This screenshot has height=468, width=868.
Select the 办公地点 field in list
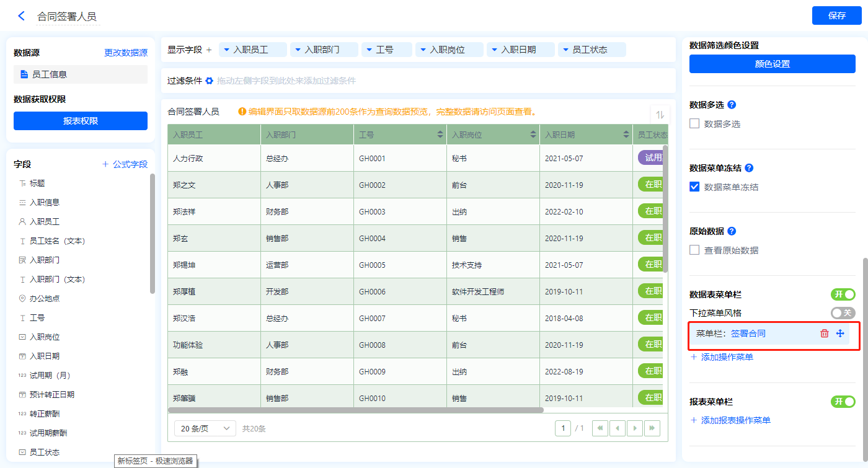(x=44, y=299)
